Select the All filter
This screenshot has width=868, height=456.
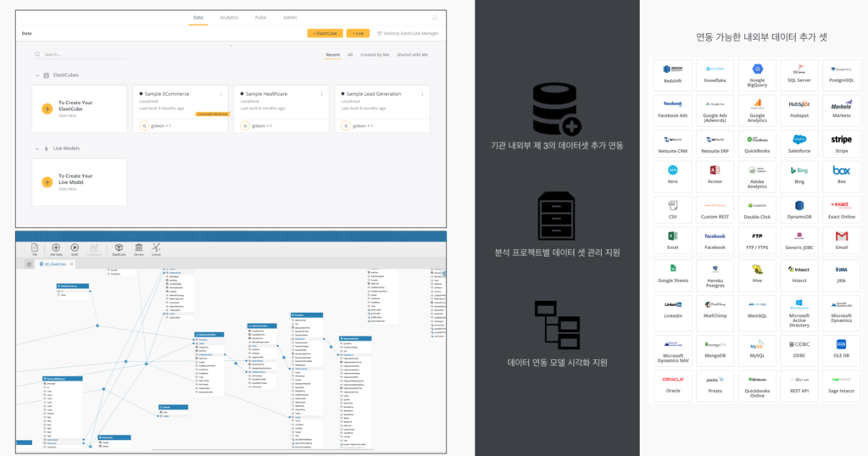click(x=350, y=55)
